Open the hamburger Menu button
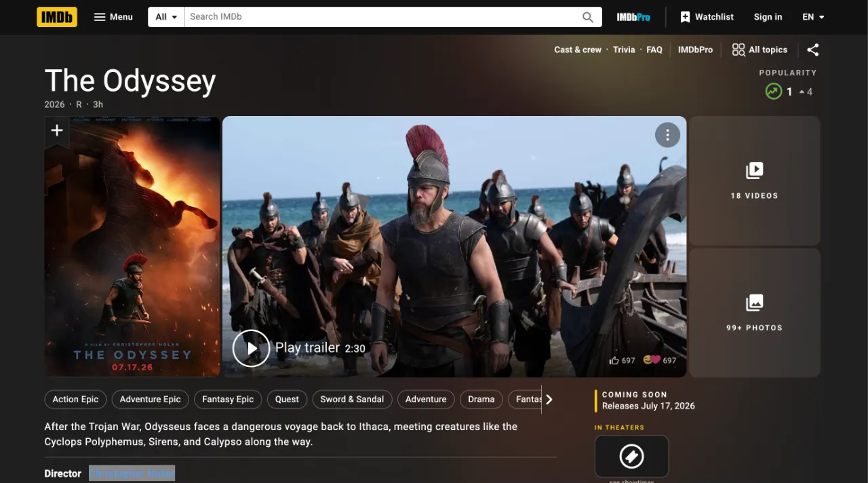 coord(113,17)
